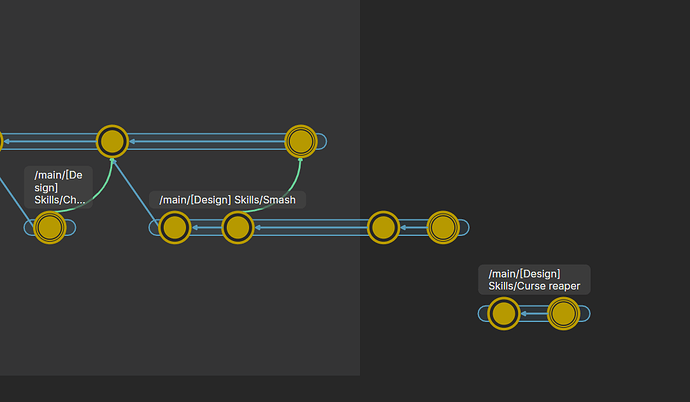Click first changeset of Curse reaper branch
The width and height of the screenshot is (690, 402).
504,314
